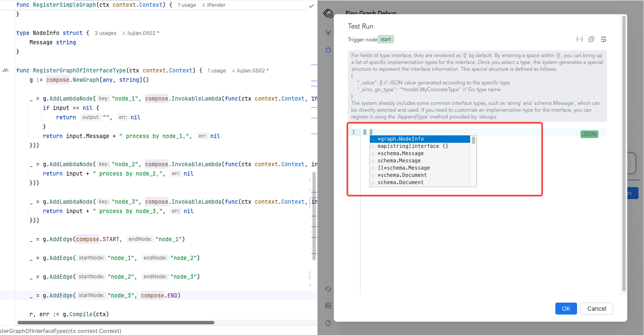
Task: Switch language with the En icon
Action: (328, 306)
